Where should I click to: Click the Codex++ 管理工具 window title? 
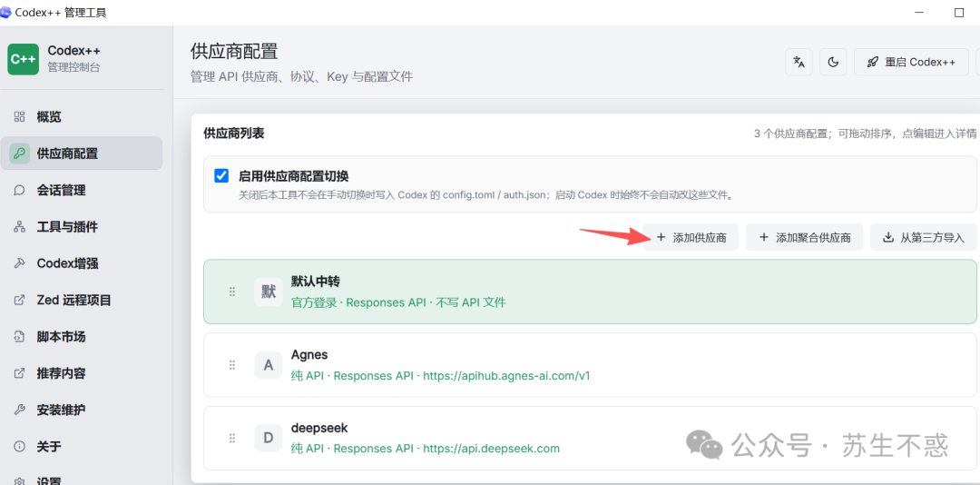coord(61,13)
